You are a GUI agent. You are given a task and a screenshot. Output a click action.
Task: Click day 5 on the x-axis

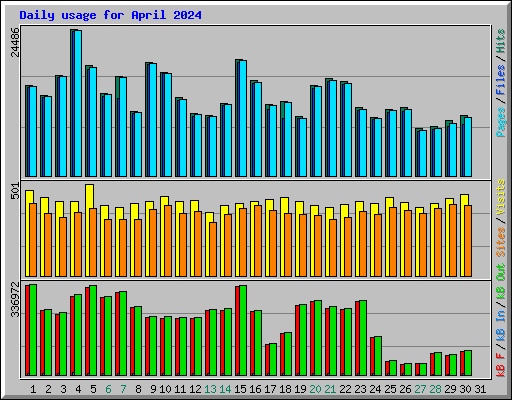click(93, 389)
